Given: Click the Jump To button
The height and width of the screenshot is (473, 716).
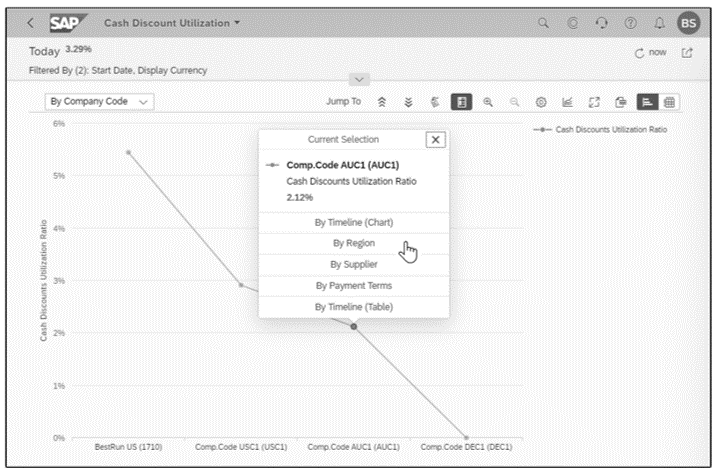Looking at the screenshot, I should (343, 101).
